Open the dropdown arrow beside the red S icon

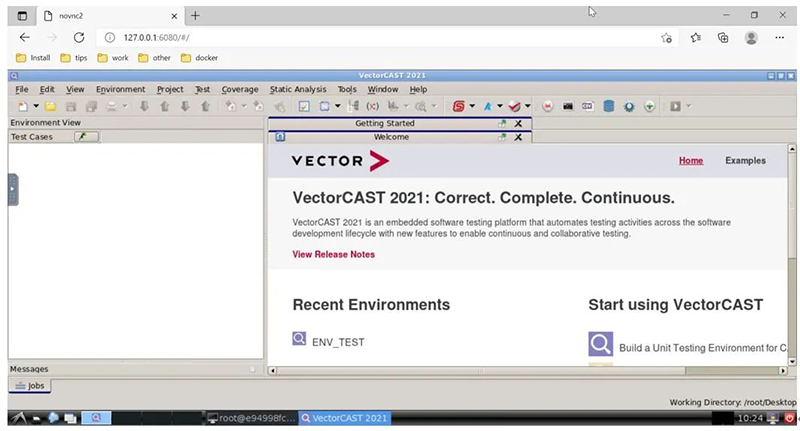[x=472, y=106]
